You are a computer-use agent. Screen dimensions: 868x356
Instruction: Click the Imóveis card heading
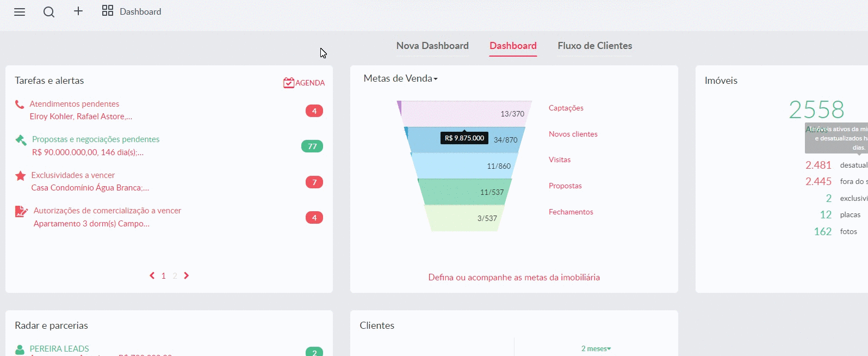(721, 81)
